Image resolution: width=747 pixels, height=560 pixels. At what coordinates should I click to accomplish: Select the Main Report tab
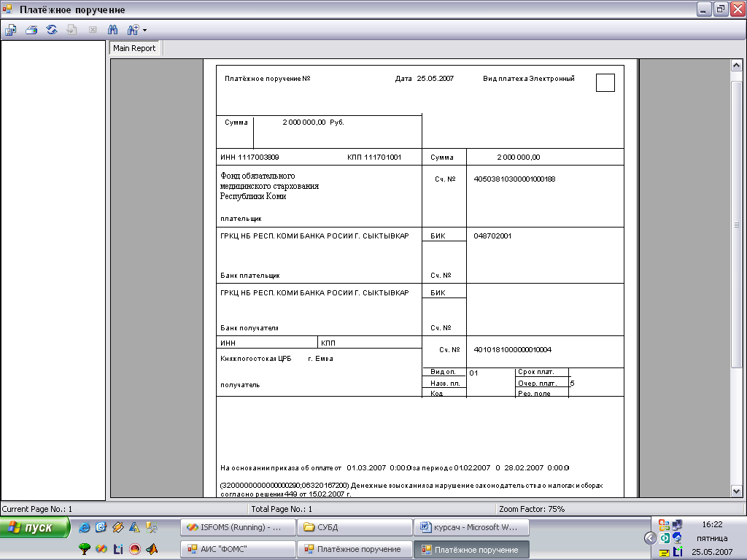click(x=134, y=48)
